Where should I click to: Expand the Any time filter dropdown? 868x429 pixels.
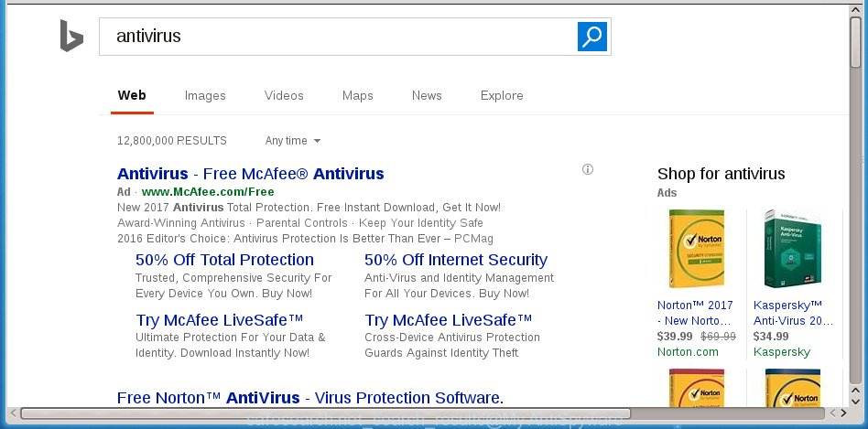(x=293, y=141)
